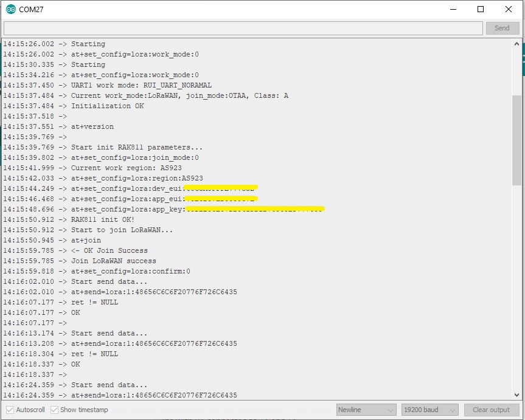
Task: Click the Arduino logo in the title bar
Action: tap(11, 9)
